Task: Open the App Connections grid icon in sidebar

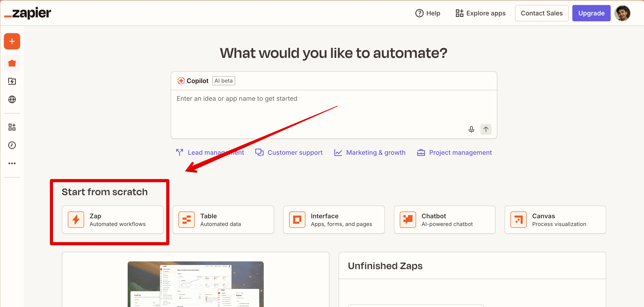Action: [12, 127]
